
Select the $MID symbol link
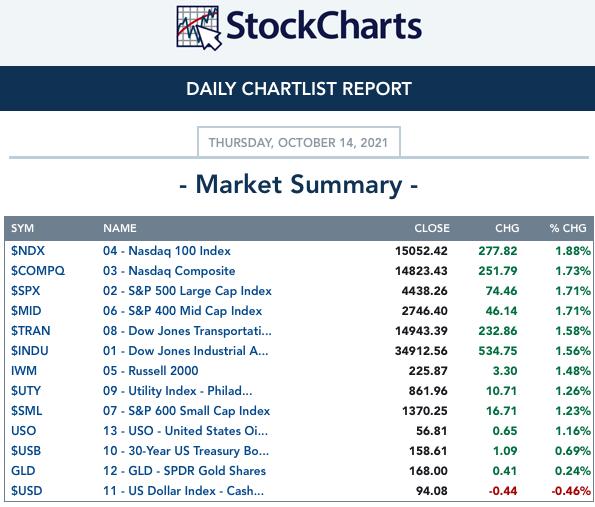coord(26,311)
